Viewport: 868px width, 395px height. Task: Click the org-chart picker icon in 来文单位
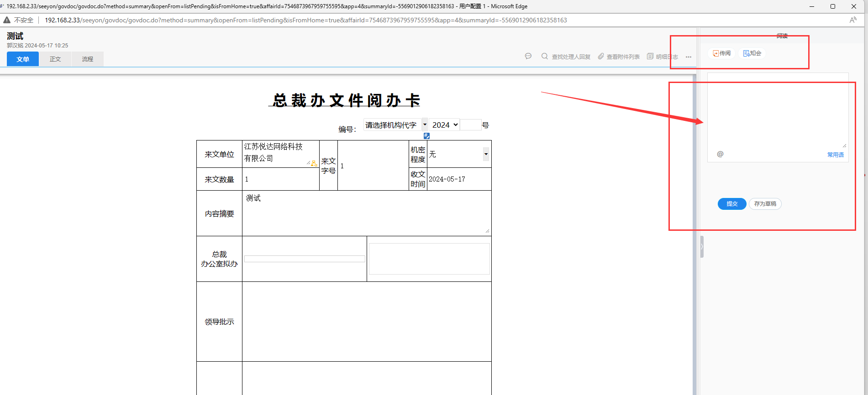coord(314,163)
